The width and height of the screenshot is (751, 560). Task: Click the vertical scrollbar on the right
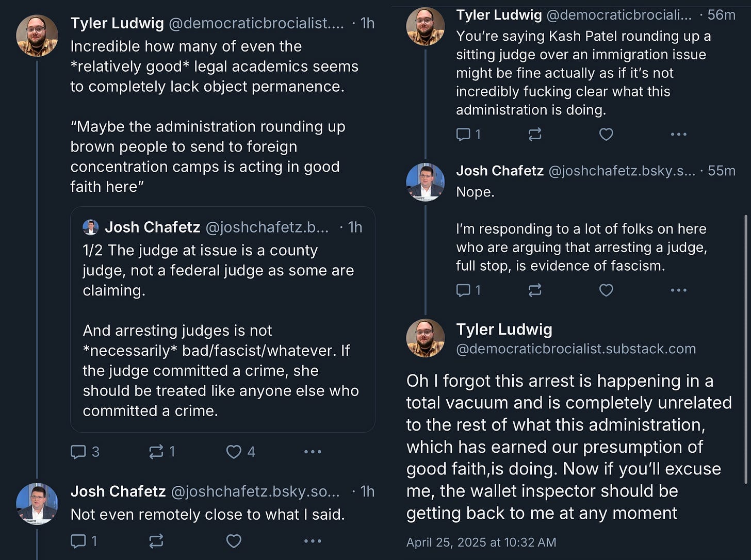746,351
